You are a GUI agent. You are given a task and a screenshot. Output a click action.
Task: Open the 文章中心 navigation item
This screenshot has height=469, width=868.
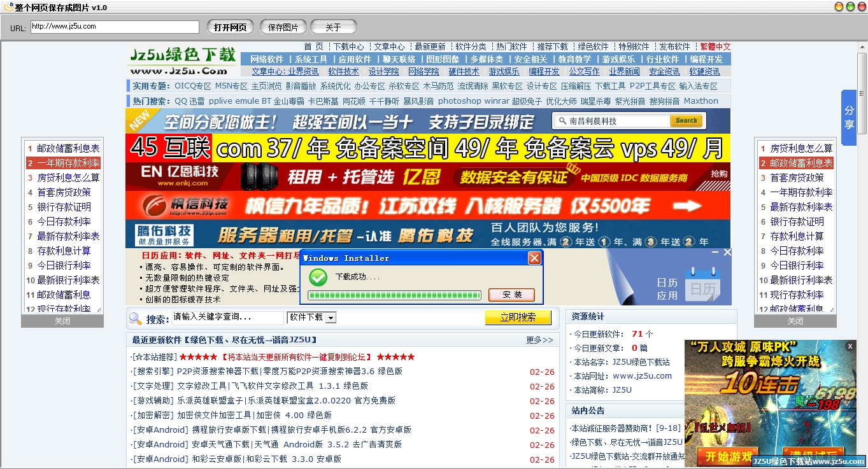pos(389,46)
